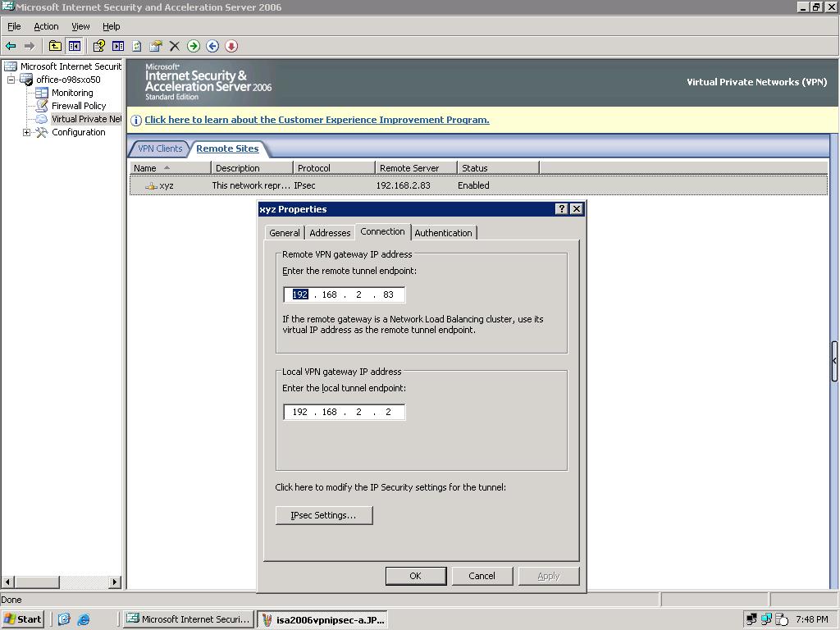Click the black X Delete toolbar icon
This screenshot has height=630, width=840.
[175, 46]
